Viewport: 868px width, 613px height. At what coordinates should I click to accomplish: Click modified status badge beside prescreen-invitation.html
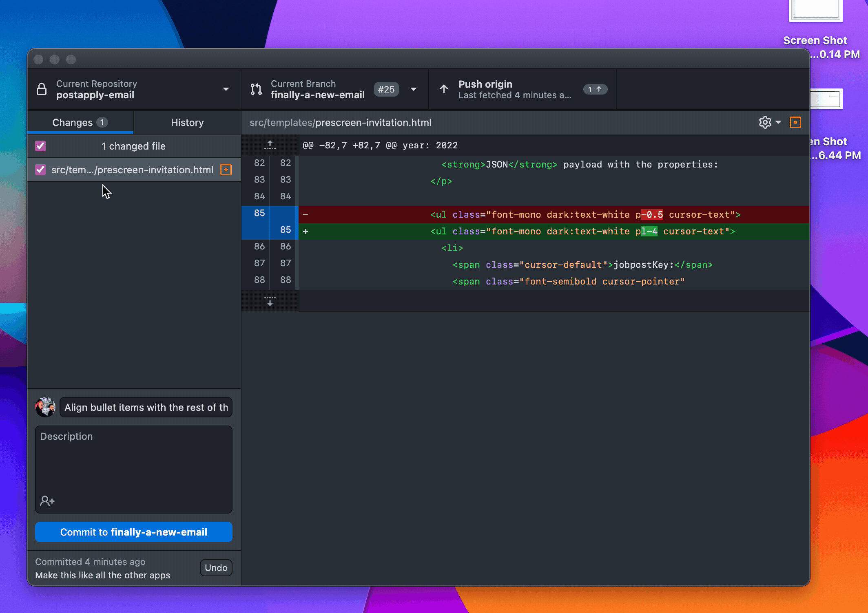click(x=226, y=170)
